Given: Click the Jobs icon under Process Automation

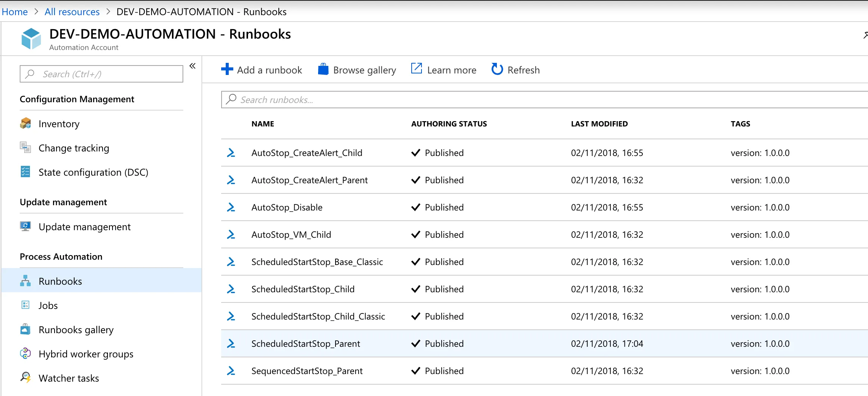Looking at the screenshot, I should [x=25, y=305].
